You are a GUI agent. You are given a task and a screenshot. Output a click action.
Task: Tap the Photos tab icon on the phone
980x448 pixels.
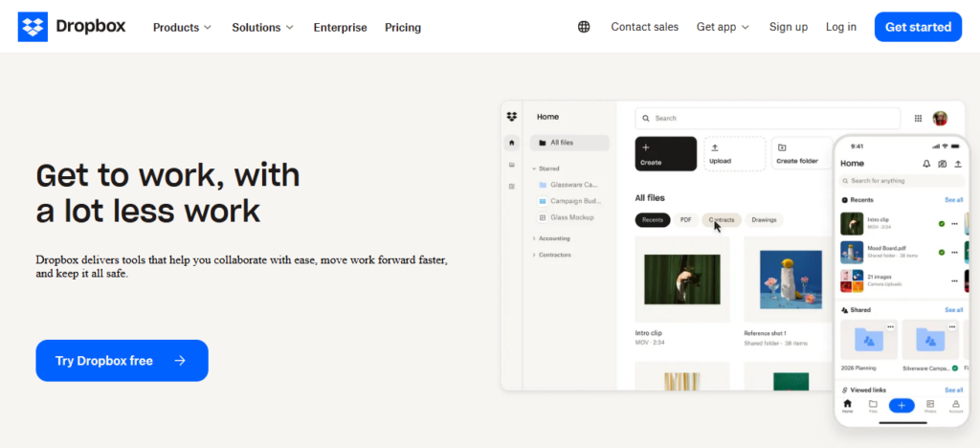tap(930, 404)
